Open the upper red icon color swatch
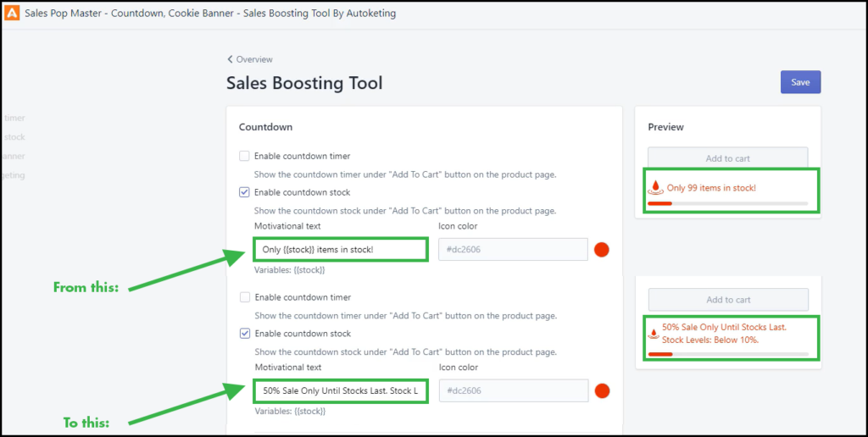The image size is (868, 437). coord(602,250)
